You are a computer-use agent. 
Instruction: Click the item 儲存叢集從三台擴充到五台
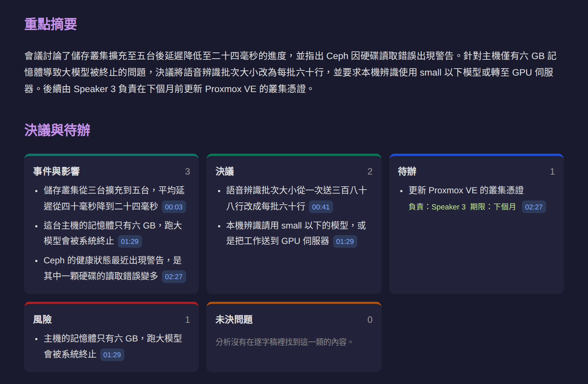tap(114, 198)
